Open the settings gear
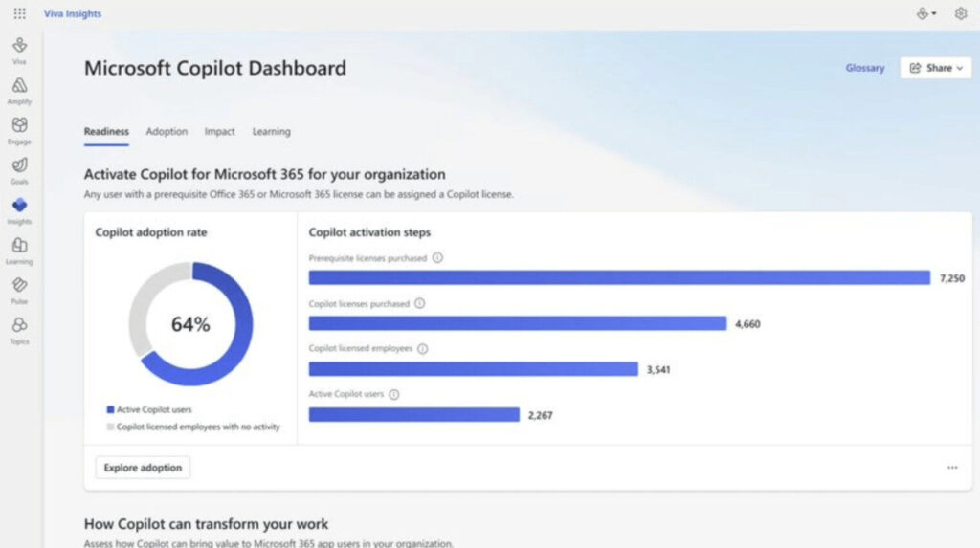980x548 pixels. click(961, 13)
